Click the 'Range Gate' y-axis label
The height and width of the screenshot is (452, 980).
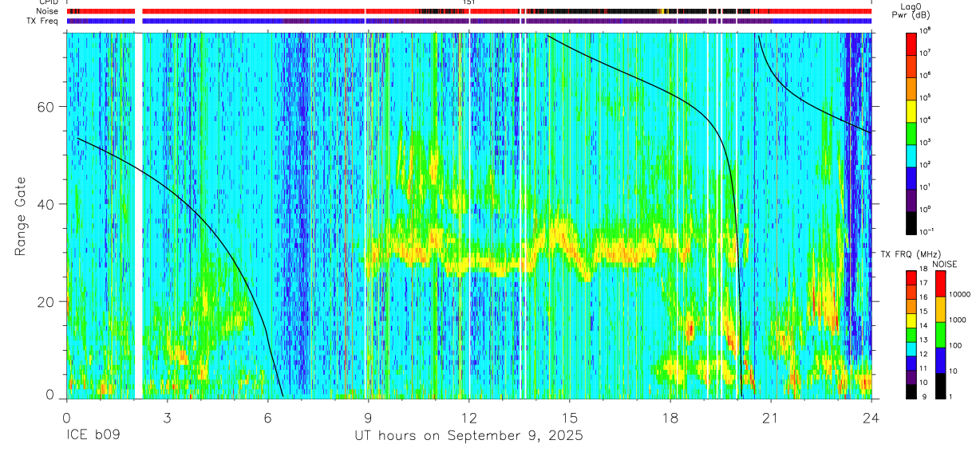[20, 214]
